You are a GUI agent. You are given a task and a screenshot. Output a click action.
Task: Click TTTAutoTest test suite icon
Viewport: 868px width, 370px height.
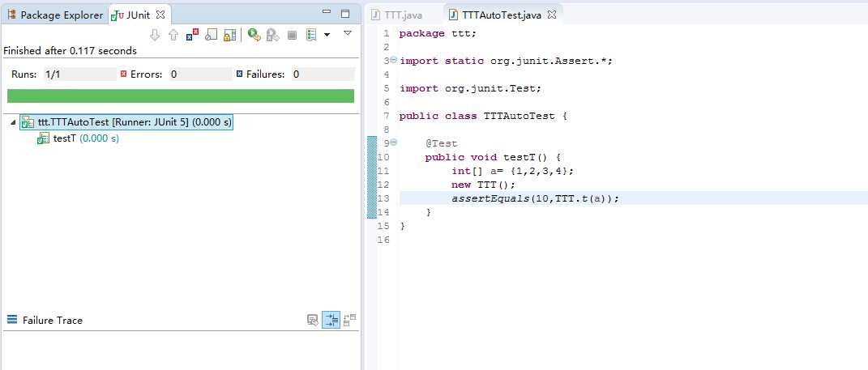[28, 123]
